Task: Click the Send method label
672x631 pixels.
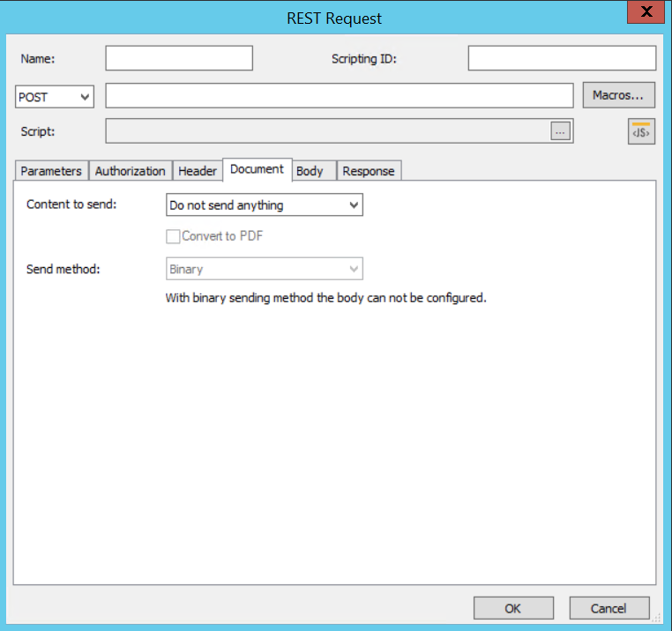Action: [x=63, y=269]
